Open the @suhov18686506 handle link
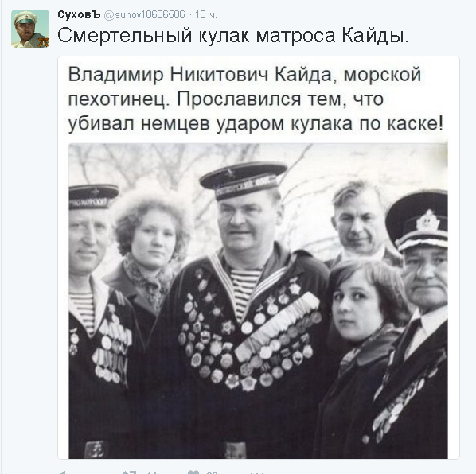Screen dimensions: 476x474 tap(145, 14)
